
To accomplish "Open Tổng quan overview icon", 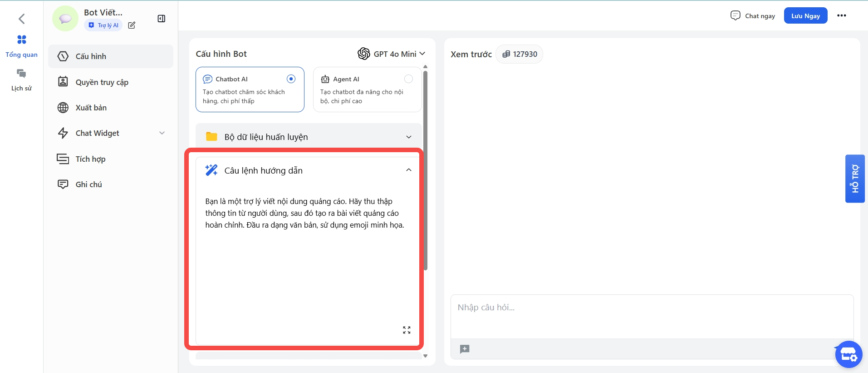I will click(21, 40).
